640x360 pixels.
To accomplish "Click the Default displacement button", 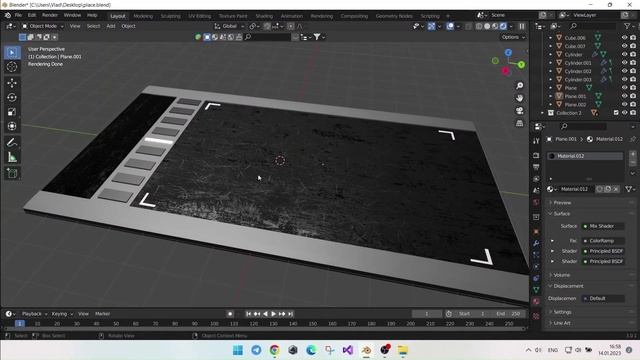I will pos(603,298).
